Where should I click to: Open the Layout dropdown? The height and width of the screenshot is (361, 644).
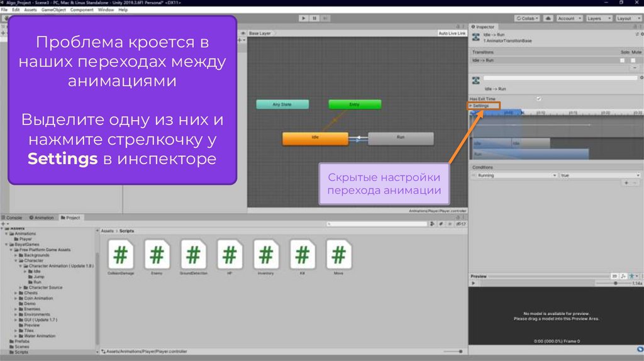coord(628,18)
